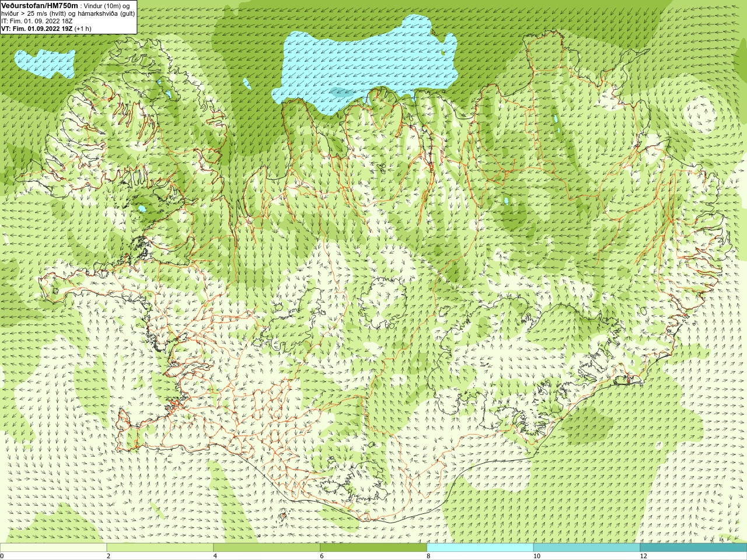The height and width of the screenshot is (560, 747).
Task: Click the small cyan wind patch in the upper-left corner
Action: coord(45,63)
